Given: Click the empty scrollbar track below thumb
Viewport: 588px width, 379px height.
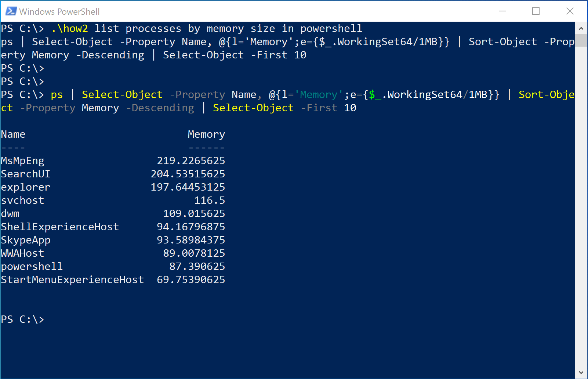Looking at the screenshot, I should point(581,206).
